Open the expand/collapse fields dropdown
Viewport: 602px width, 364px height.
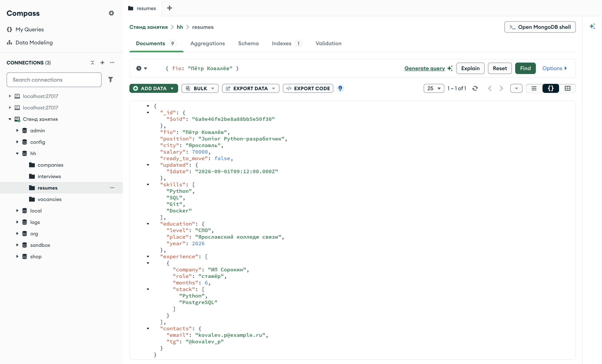(516, 89)
